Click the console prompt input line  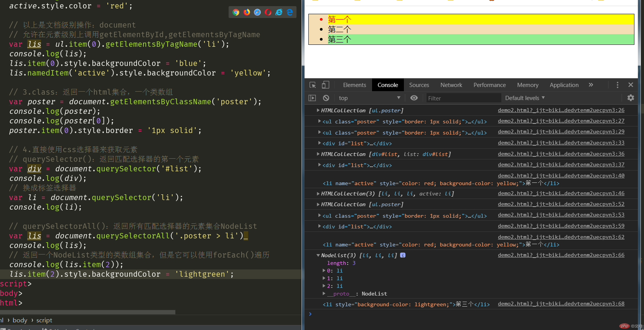[471, 314]
